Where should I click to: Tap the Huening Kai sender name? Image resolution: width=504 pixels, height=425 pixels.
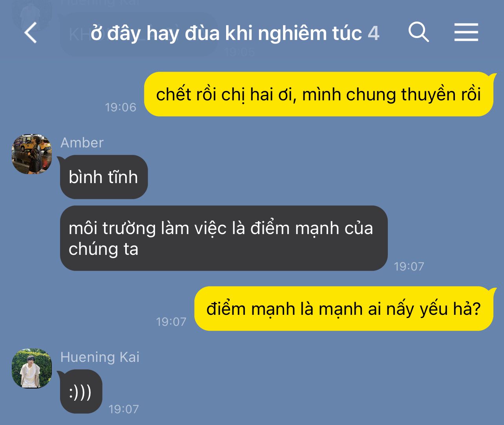[100, 357]
